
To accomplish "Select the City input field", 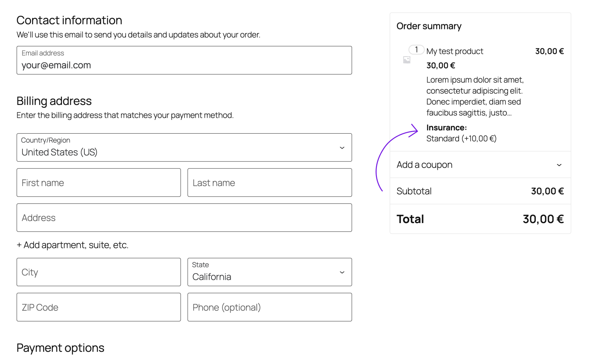I will point(98,272).
